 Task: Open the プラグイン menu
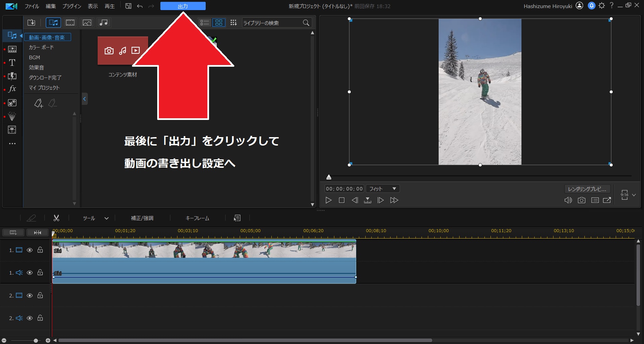point(72,6)
